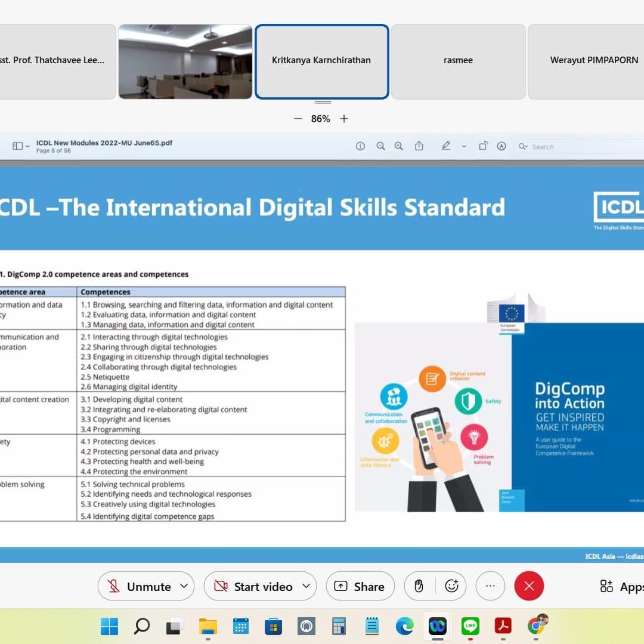644x644 pixels.
Task: Zoom out shared content with minus icon
Action: point(298,119)
